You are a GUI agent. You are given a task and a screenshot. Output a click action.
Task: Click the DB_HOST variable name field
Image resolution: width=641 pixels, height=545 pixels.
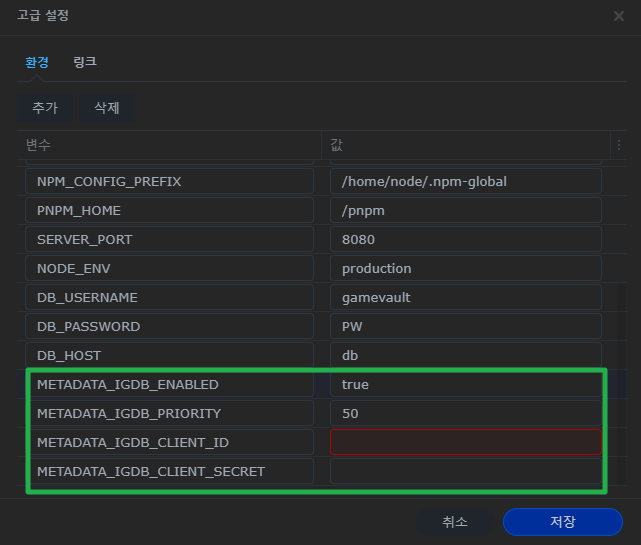pos(168,355)
